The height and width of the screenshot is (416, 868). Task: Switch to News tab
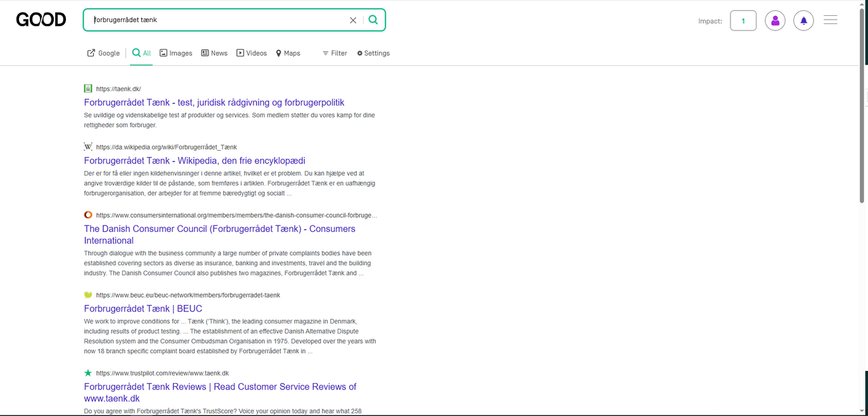[x=214, y=53]
